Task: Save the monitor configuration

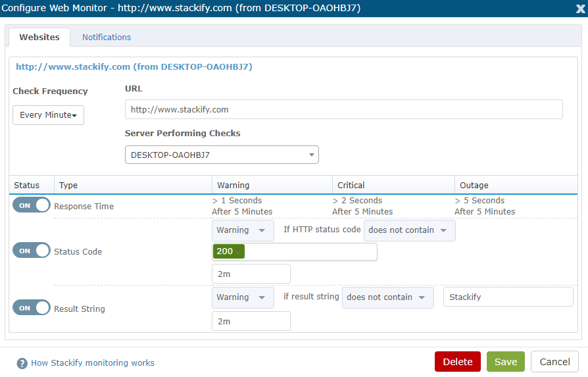Action: point(506,362)
